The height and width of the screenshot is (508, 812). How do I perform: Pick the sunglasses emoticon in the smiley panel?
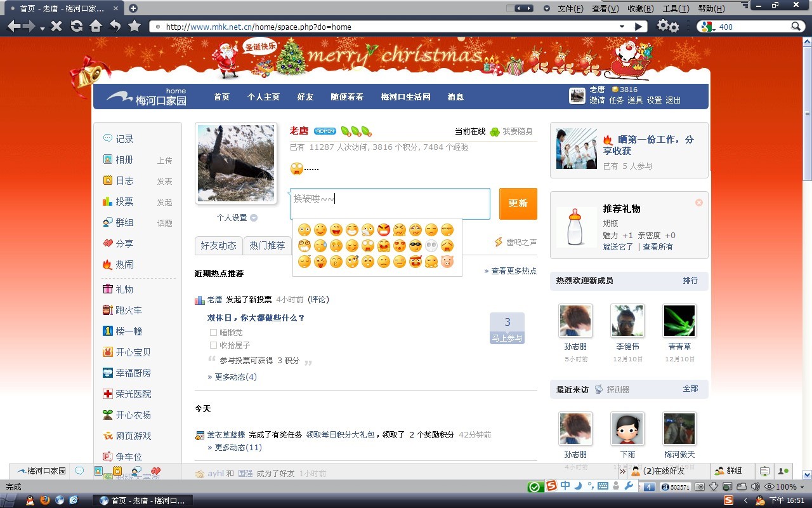coord(416,246)
